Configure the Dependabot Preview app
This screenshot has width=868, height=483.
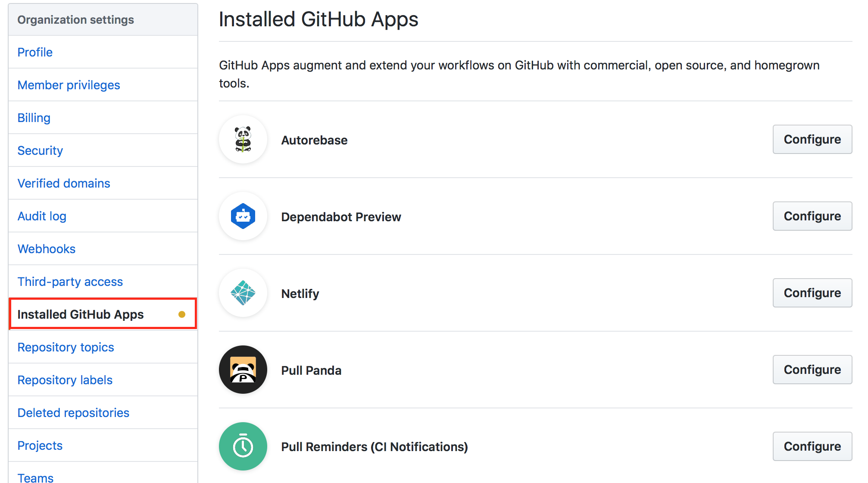[812, 216]
